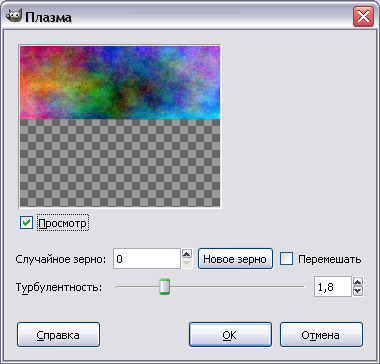Confirm the plasma filter with OK
Screen dimensions: 380x364
pos(230,335)
